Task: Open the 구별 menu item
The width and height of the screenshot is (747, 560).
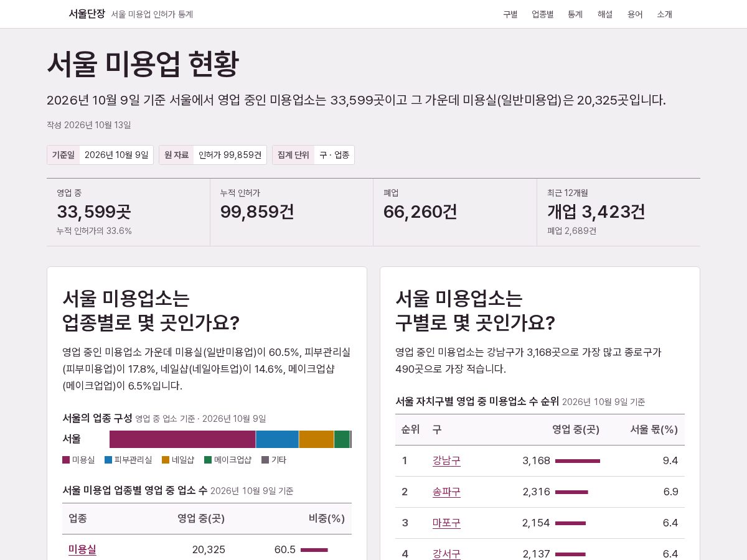Action: 510,14
